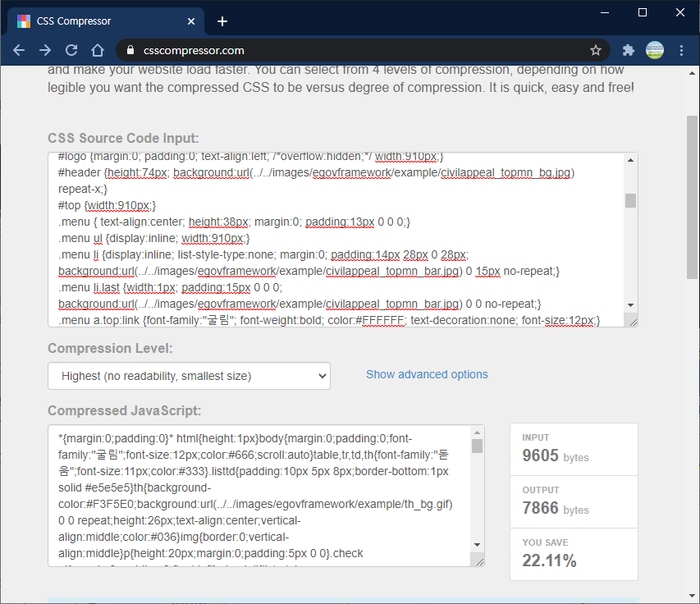Viewport: 700px width, 604px height.
Task: Go forward with the browser forward arrow
Action: [45, 50]
